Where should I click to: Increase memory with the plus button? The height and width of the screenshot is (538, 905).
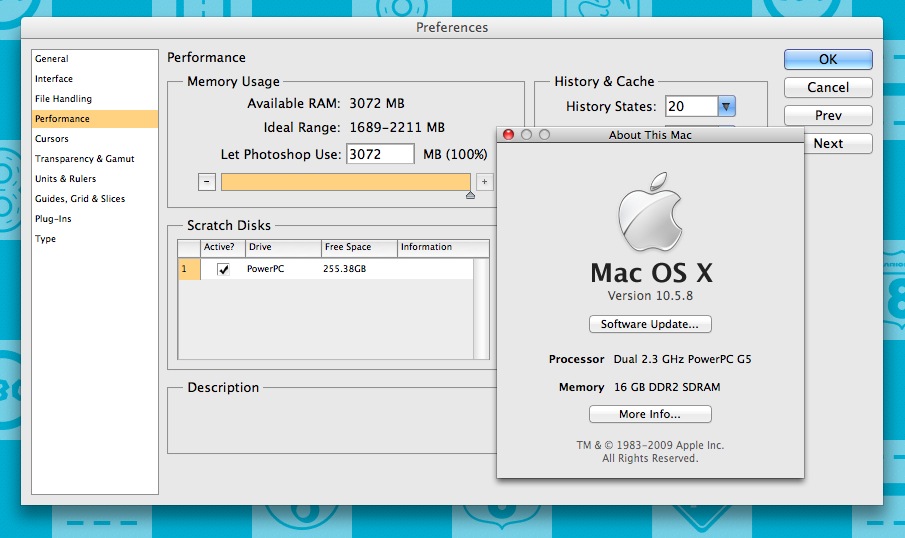[484, 182]
